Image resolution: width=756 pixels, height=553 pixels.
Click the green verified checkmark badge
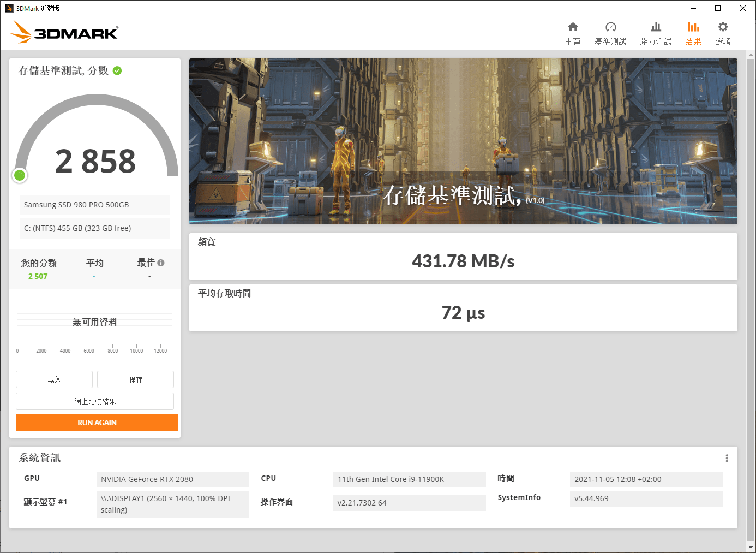coord(116,70)
